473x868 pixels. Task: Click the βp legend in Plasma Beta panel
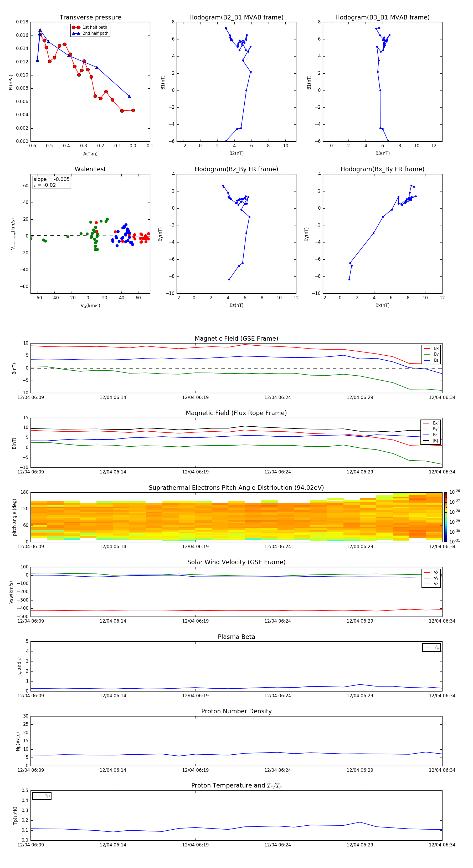pos(431,647)
